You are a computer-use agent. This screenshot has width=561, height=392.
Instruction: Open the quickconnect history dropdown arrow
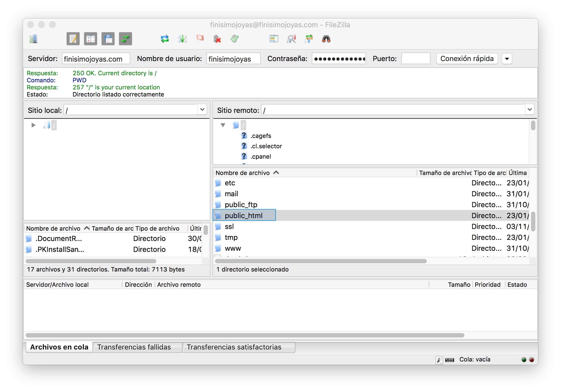coord(507,59)
